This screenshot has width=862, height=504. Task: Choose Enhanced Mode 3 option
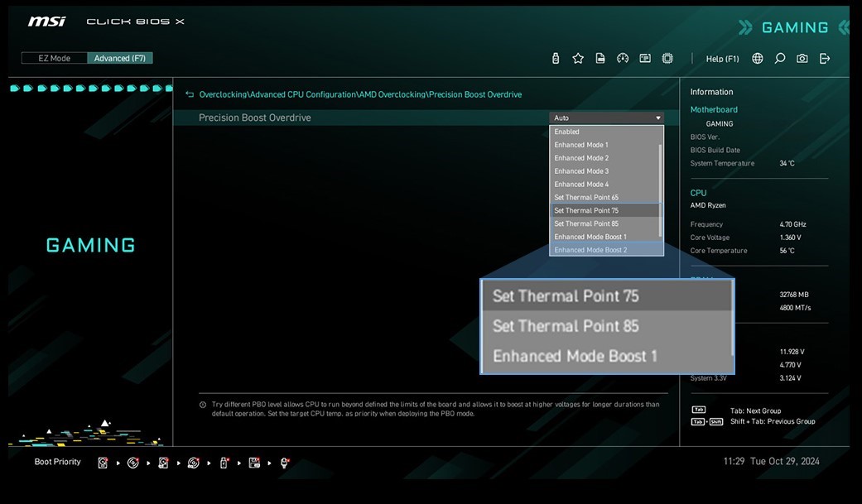[x=604, y=171]
